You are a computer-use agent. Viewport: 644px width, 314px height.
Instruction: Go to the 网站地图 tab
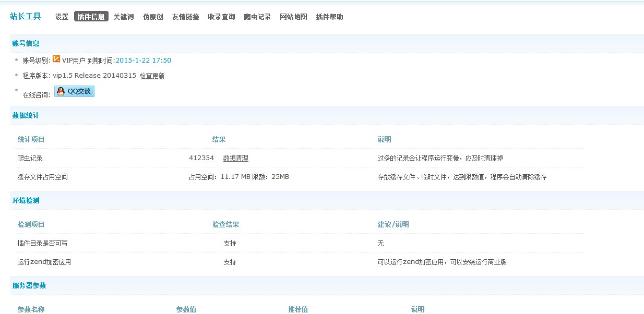click(293, 17)
